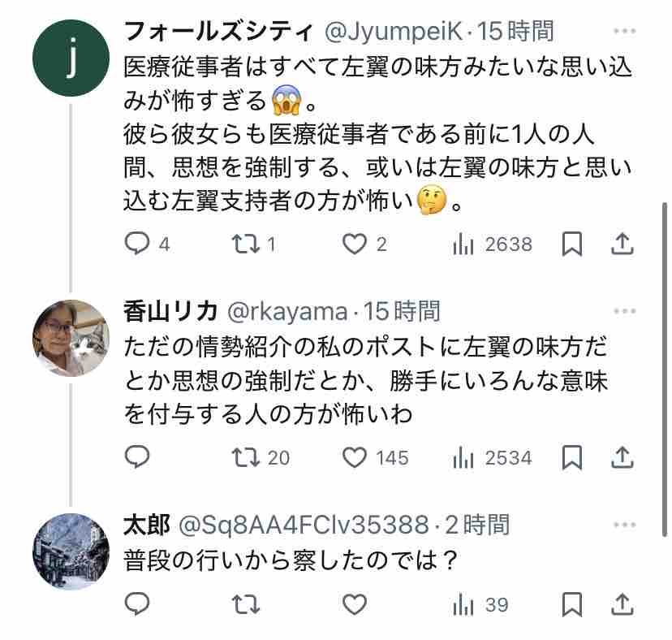This screenshot has width=672, height=640.
Task: Open 香山リカ's profile picture with cat
Action: coord(71,338)
